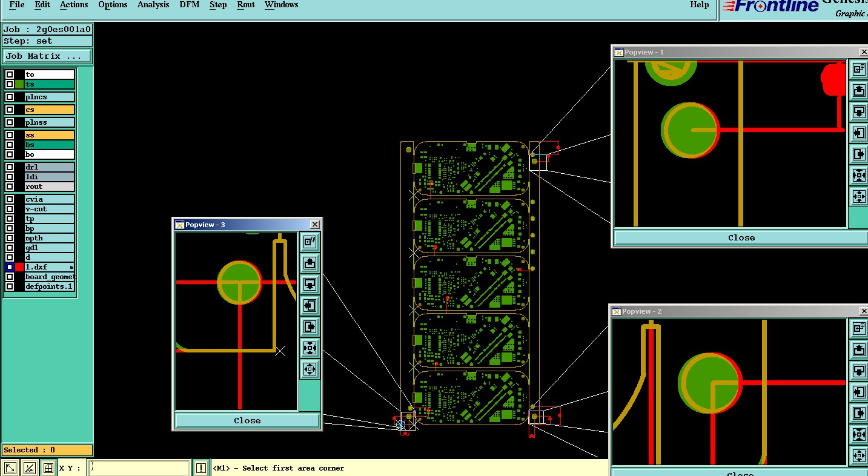The height and width of the screenshot is (476, 868).
Task: Zoom in using Popview - 1 inward arrows icon
Action: click(x=859, y=176)
